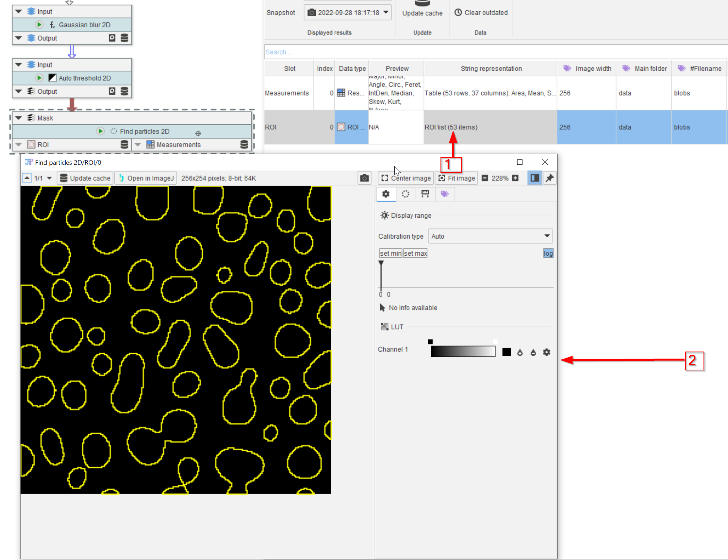The height and width of the screenshot is (560, 728).
Task: Switch to the ROI settings tab
Action: click(x=405, y=194)
